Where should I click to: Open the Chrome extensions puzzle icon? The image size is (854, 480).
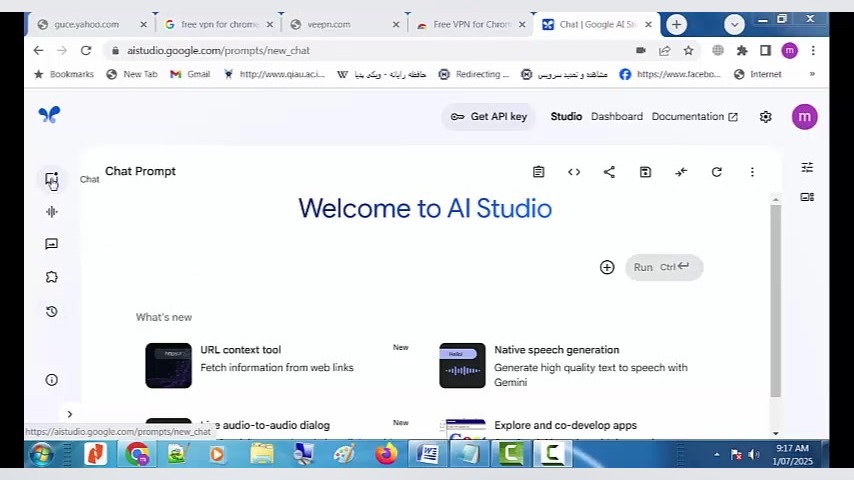742,51
